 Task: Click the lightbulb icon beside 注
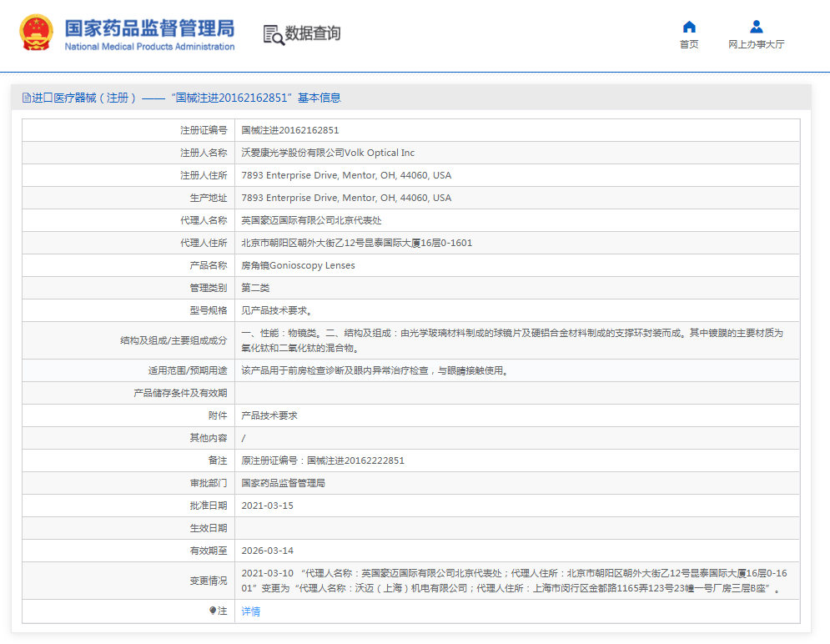coord(214,611)
